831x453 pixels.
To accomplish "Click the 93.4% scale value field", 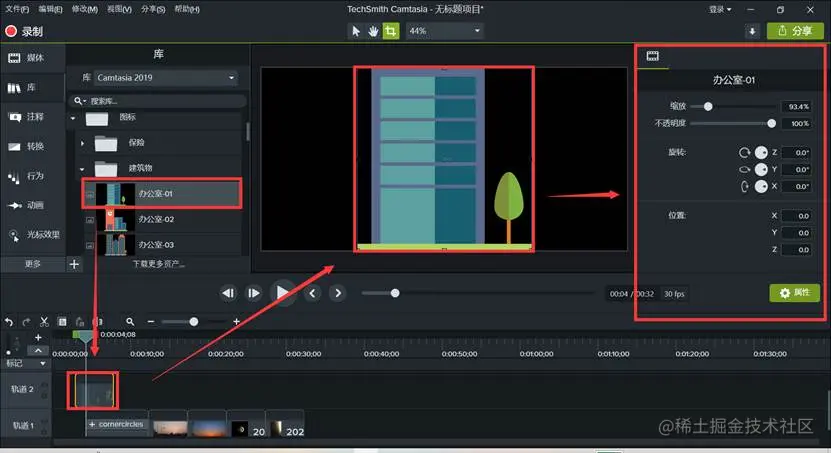I will (x=797, y=106).
